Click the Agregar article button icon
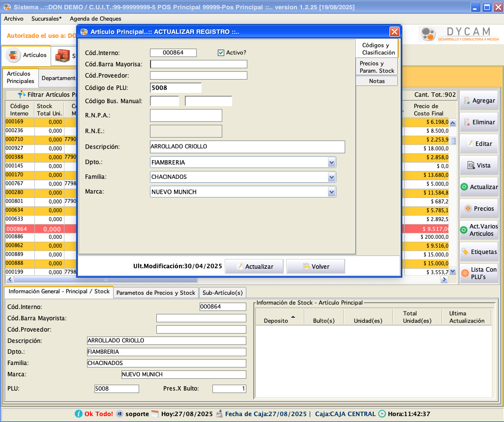Screen dimensions: 504x422 coord(467,100)
